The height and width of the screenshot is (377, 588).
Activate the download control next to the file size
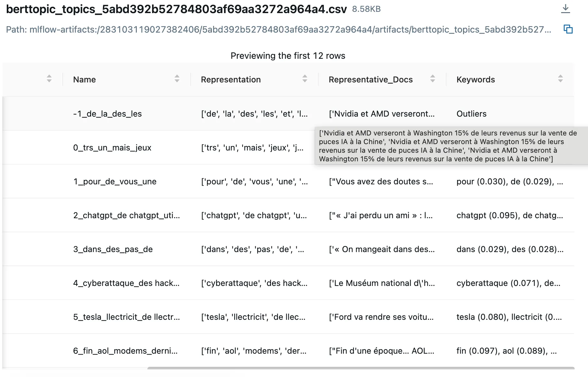565,10
